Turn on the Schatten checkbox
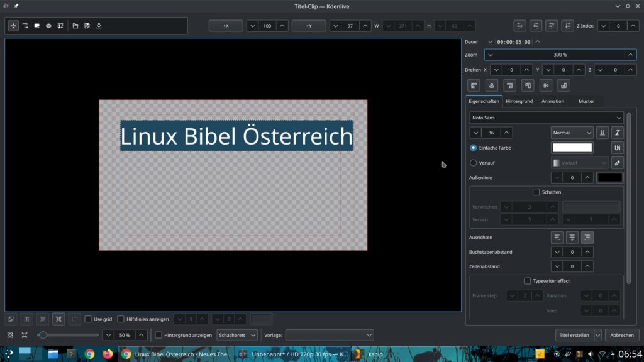Screen dimensions: 644x362 tap(536, 192)
